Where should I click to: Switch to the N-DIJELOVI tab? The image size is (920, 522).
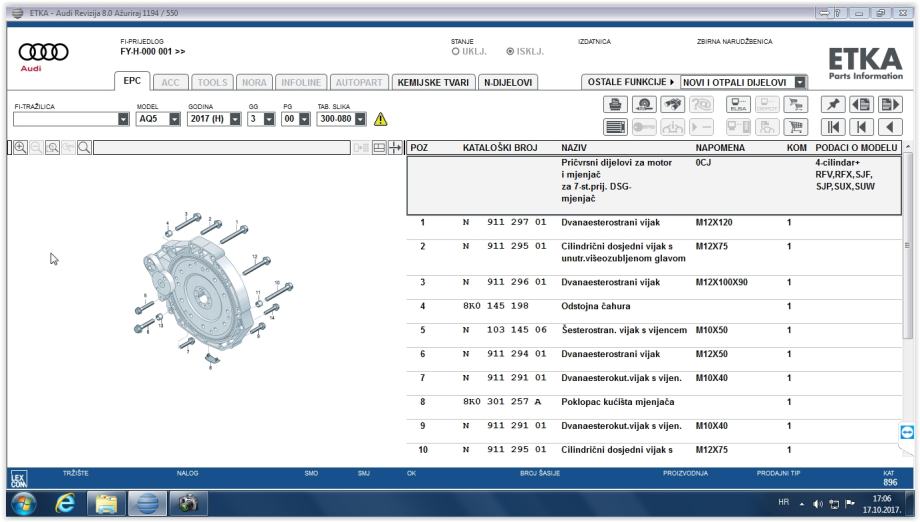508,82
